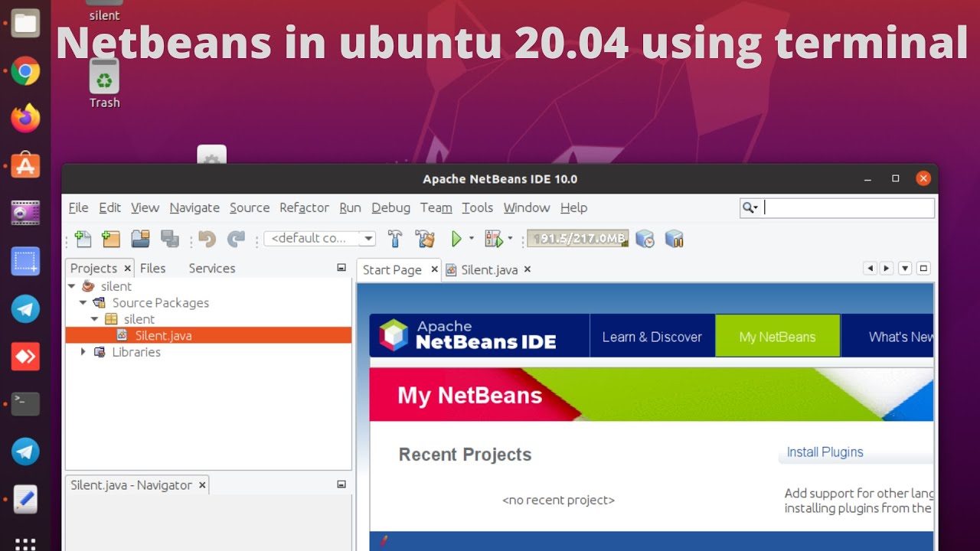Maximize the editor window with the square button
The width and height of the screenshot is (980, 551).
click(x=923, y=269)
